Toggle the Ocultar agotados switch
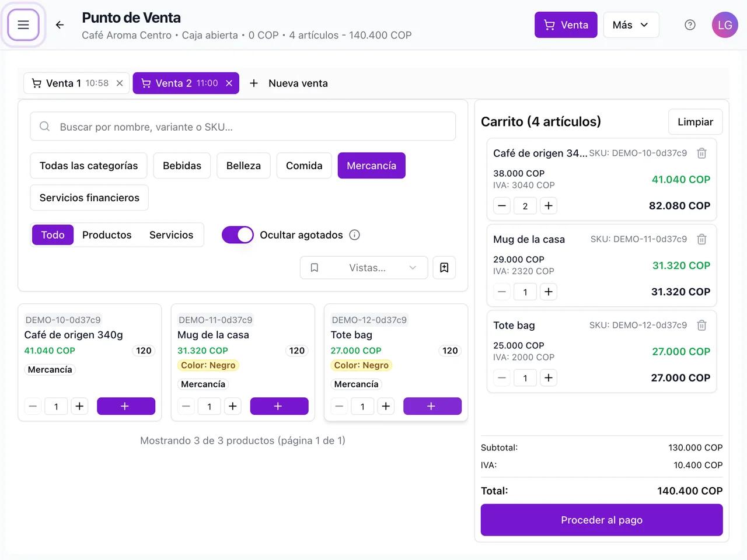 [238, 235]
